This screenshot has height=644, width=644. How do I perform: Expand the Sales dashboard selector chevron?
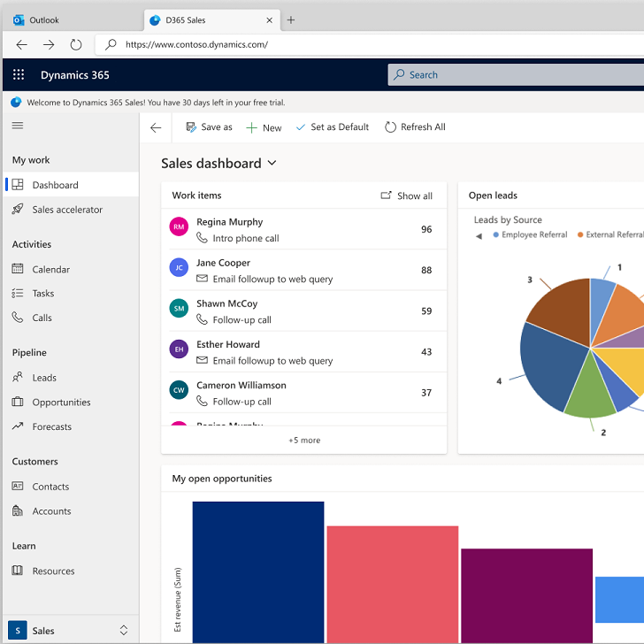pos(272,163)
